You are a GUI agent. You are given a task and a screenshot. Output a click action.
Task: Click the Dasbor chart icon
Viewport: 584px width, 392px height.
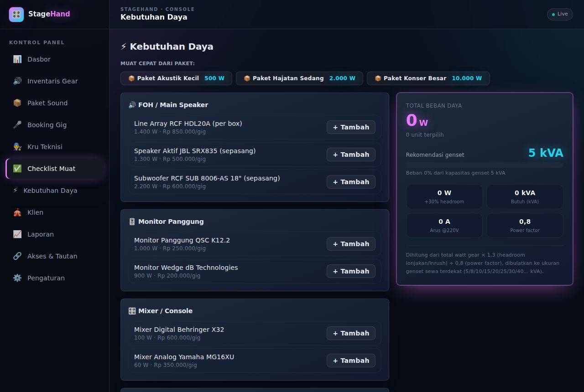click(17, 59)
